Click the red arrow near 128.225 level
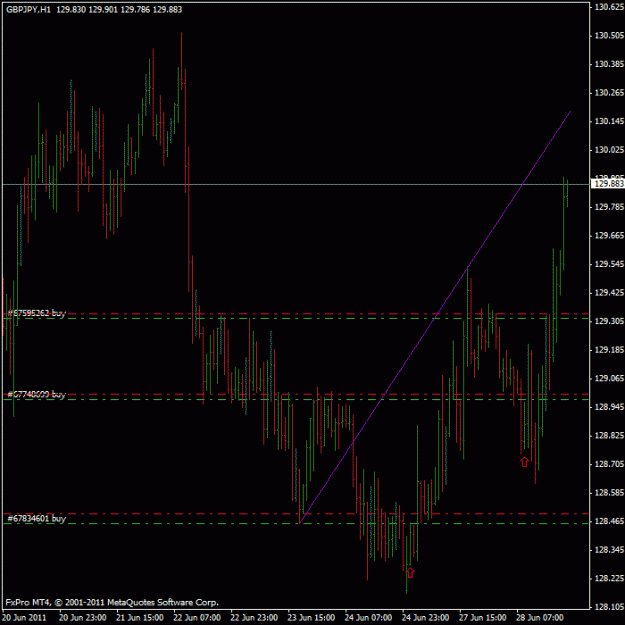Screen dimensions: 625x625 [410, 573]
